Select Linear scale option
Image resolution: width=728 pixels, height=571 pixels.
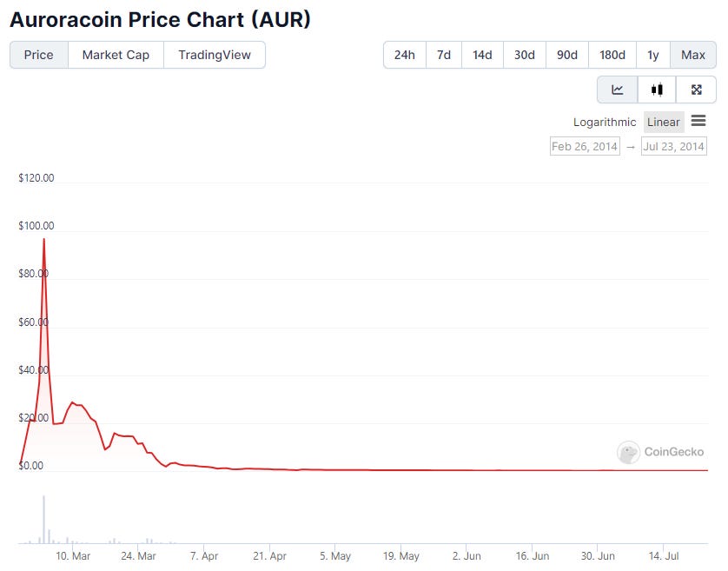tap(664, 122)
